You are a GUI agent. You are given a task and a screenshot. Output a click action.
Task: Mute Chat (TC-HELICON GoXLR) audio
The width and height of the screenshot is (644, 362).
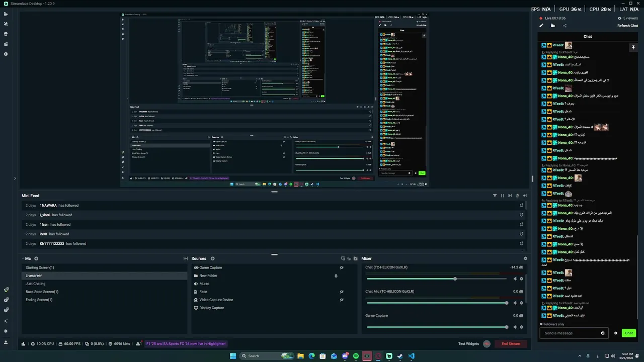[x=515, y=279]
